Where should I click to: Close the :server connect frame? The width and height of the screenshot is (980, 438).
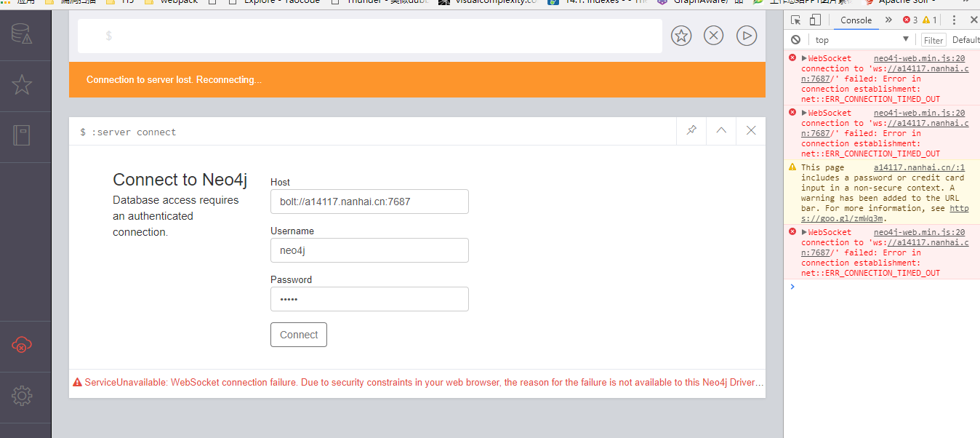[x=751, y=131]
